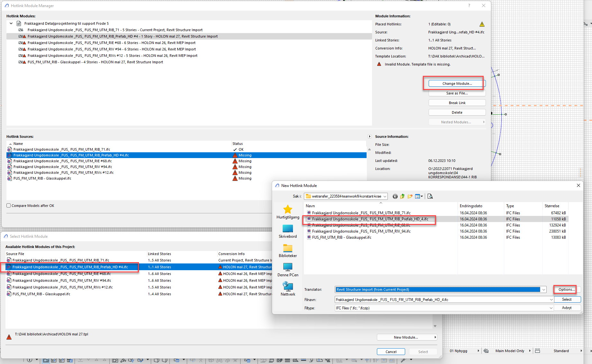Click the Change Module button
This screenshot has height=364, width=592.
pos(457,84)
